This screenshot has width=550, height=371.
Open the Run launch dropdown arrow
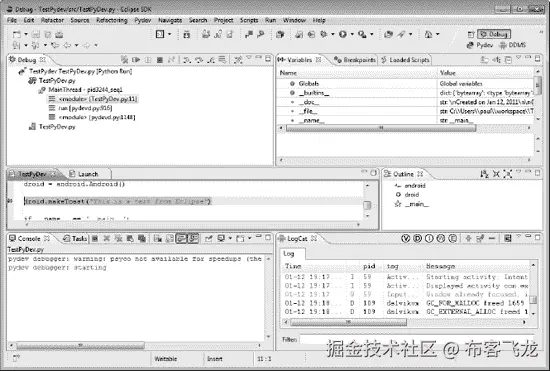coord(352,34)
